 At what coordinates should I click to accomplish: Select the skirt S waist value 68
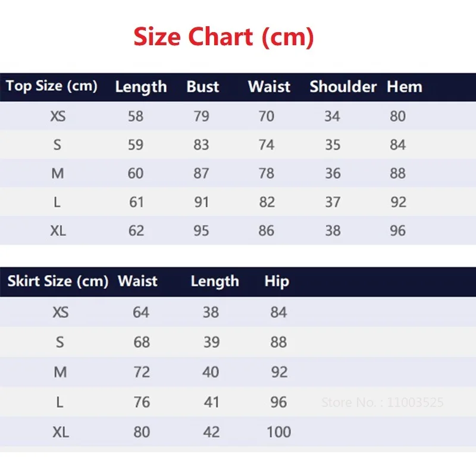point(142,343)
